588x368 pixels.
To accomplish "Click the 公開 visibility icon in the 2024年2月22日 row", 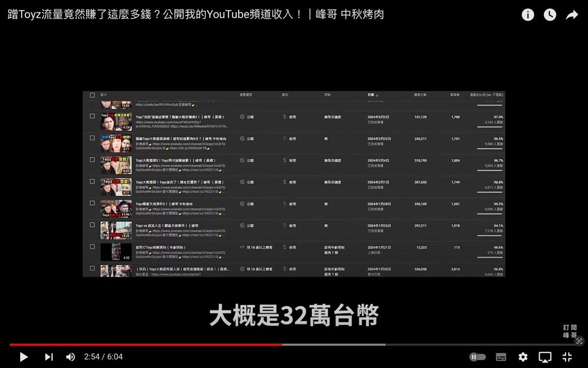I will coord(242,138).
